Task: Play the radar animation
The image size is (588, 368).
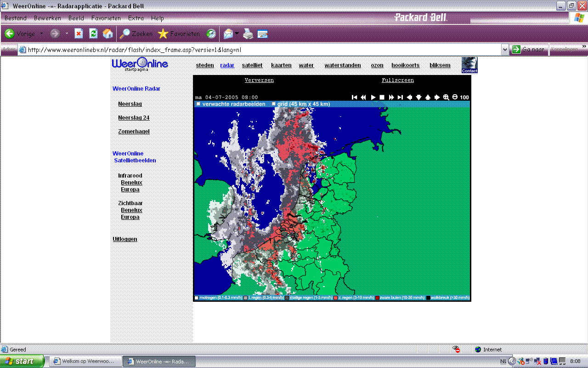Action: pos(373,97)
